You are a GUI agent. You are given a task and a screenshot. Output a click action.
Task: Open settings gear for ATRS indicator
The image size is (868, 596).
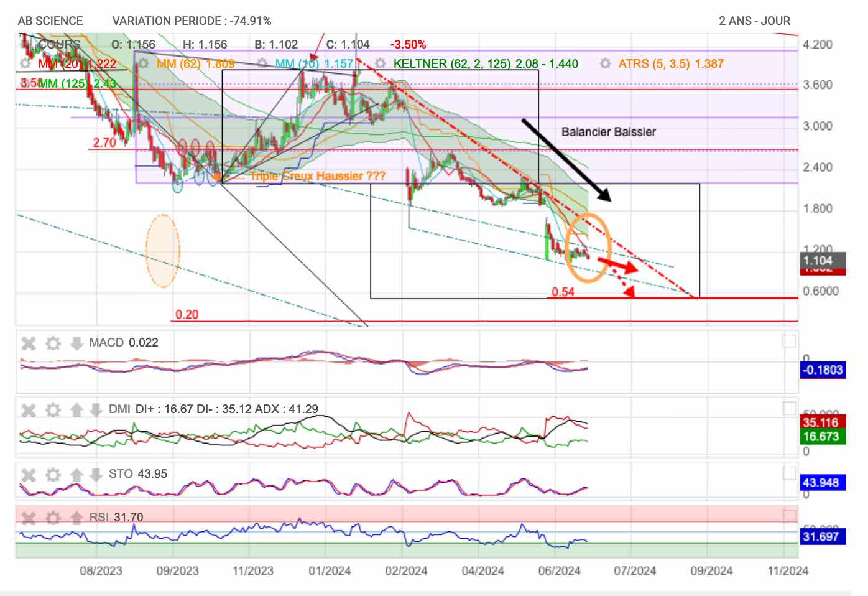pos(605,63)
